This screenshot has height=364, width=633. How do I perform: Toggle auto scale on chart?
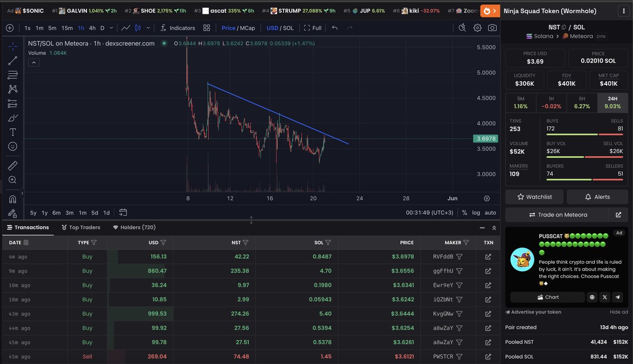click(x=490, y=213)
